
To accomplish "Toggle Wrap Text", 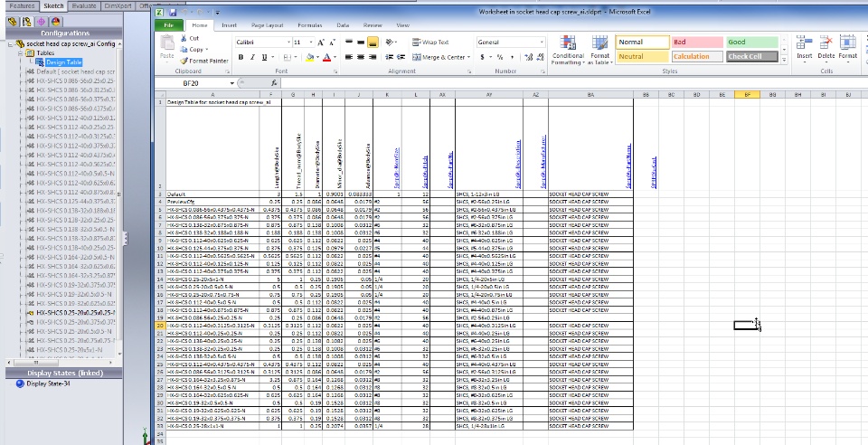I will (430, 43).
